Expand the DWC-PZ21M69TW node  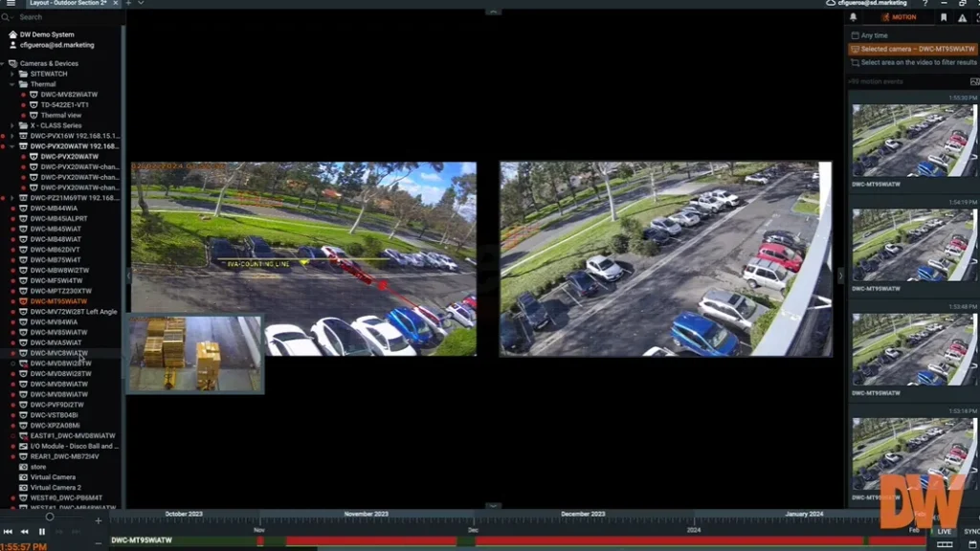[11, 198]
